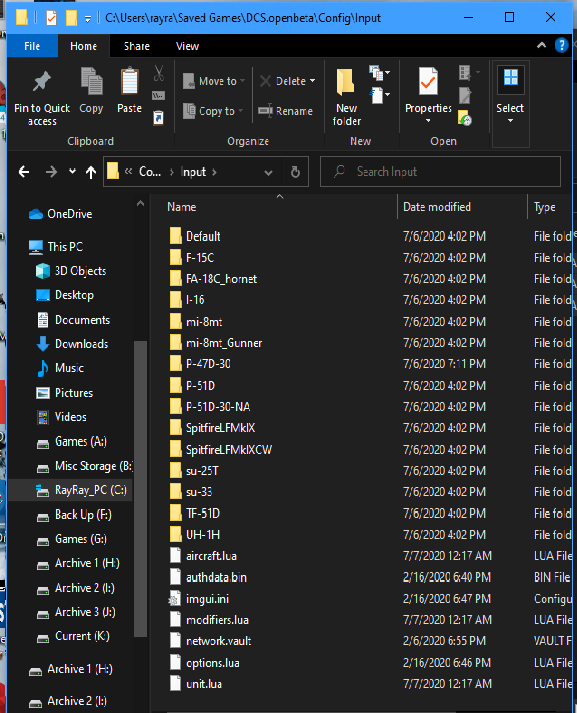This screenshot has height=713, width=577.
Task: Refresh the Input folder view
Action: pos(295,172)
